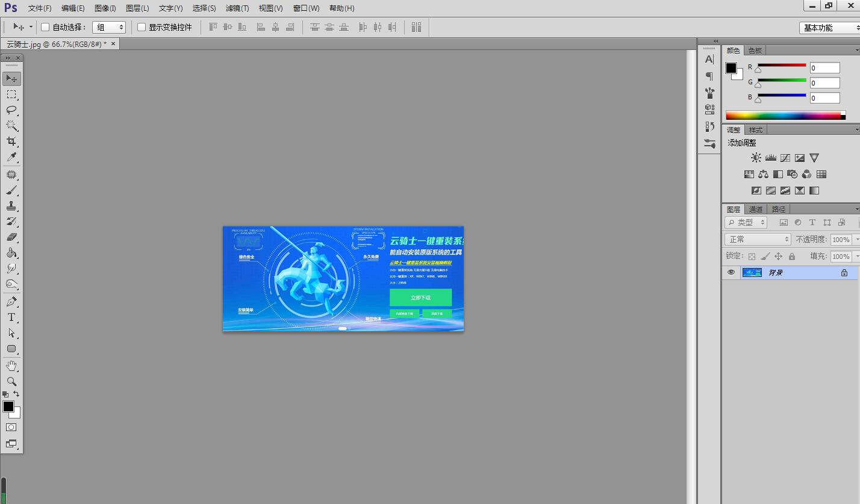Select the Lasso tool
This screenshot has width=860, height=504.
[x=11, y=110]
